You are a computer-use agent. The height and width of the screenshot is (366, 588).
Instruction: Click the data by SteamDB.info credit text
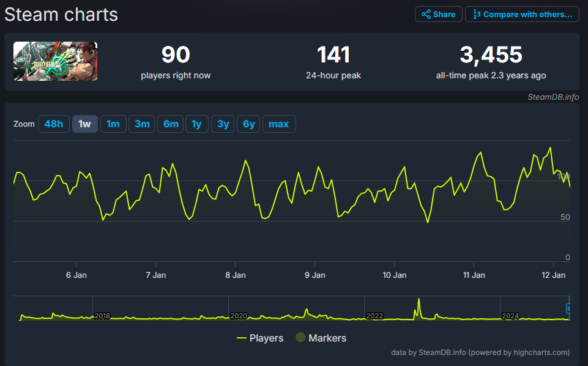480,353
